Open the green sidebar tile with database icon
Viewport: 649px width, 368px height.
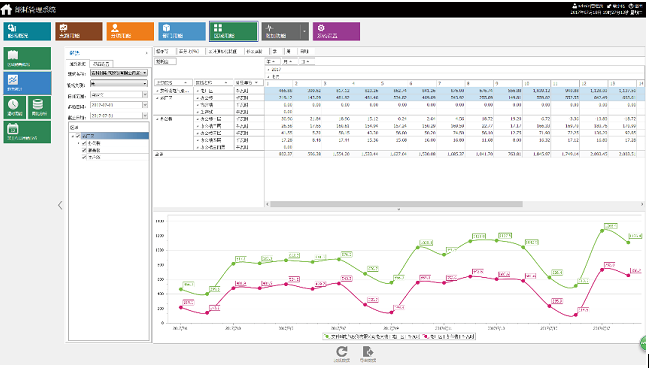click(x=39, y=108)
